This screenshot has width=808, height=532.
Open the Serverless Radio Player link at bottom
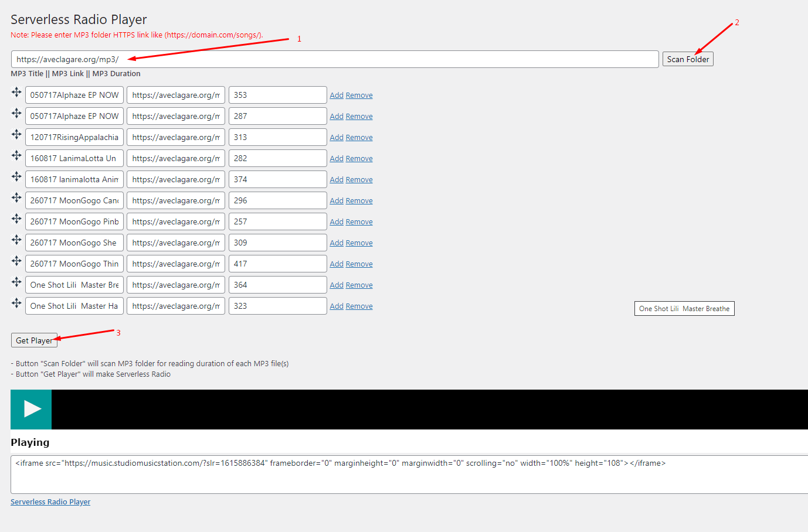click(50, 502)
